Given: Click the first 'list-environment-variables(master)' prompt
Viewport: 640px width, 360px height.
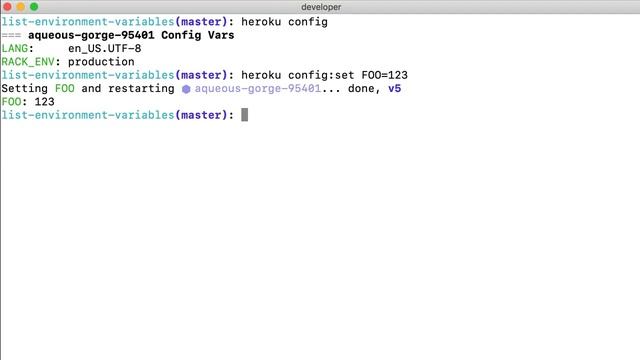Looking at the screenshot, I should point(114,22).
